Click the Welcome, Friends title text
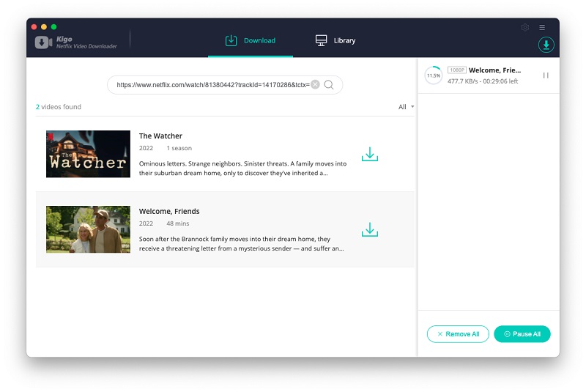The height and width of the screenshot is (392, 586). point(169,212)
